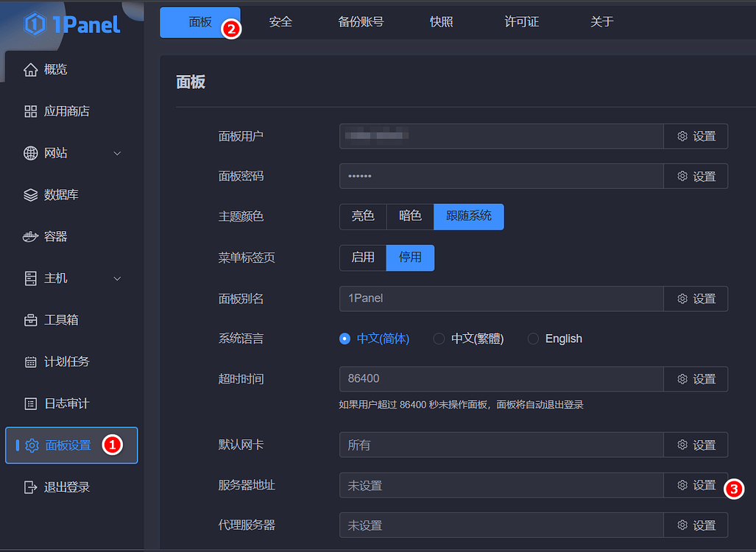
Task: Click the 菜单标签页 label
Action: point(247,258)
